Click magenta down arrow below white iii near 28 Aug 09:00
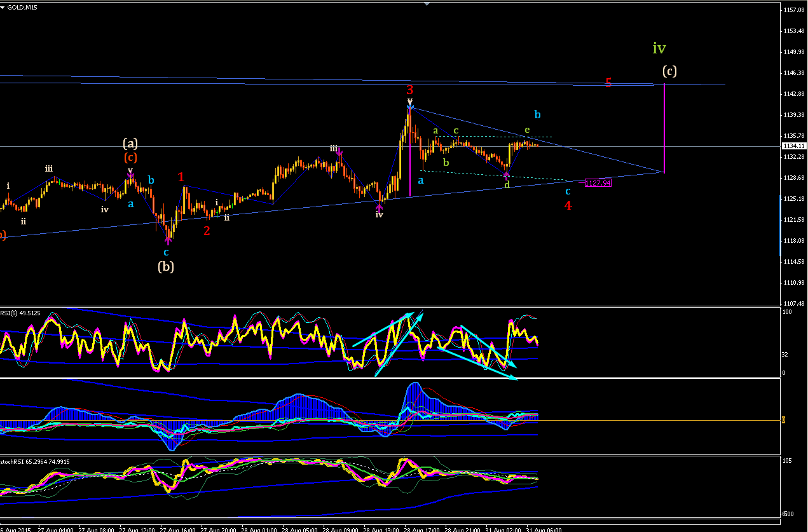Image resolution: width=808 pixels, height=532 pixels. pos(339,151)
